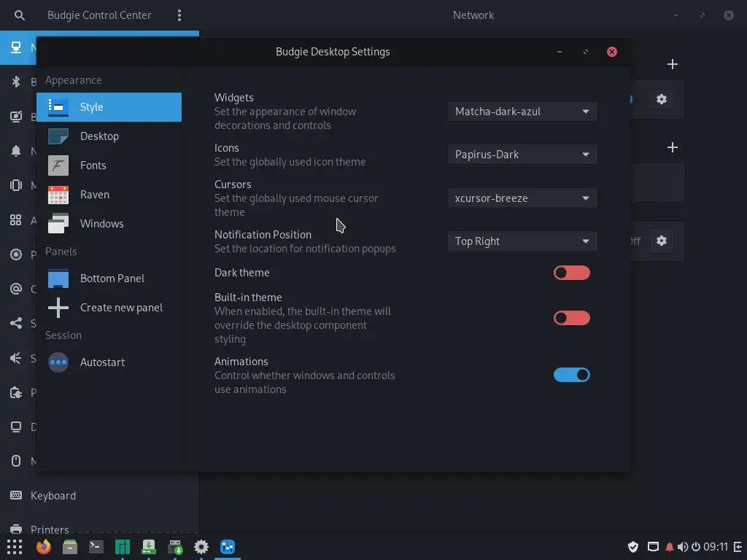Viewport: 747px width, 560px height.
Task: Select Network icon in Control Center sidebar
Action: (16, 47)
